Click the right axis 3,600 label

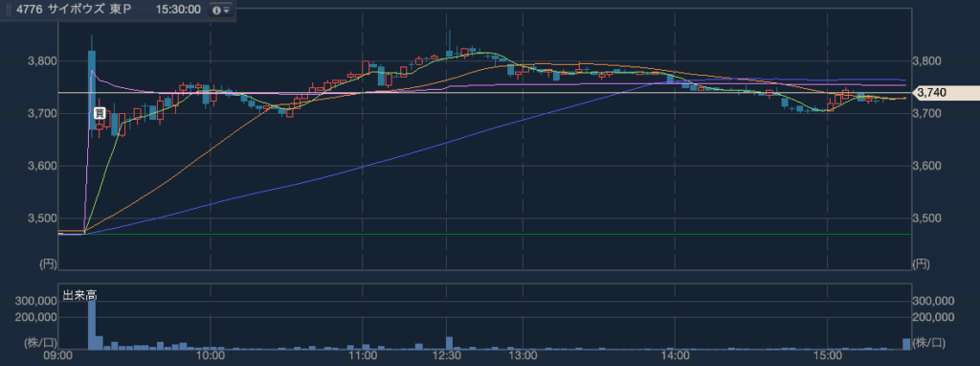(x=926, y=166)
